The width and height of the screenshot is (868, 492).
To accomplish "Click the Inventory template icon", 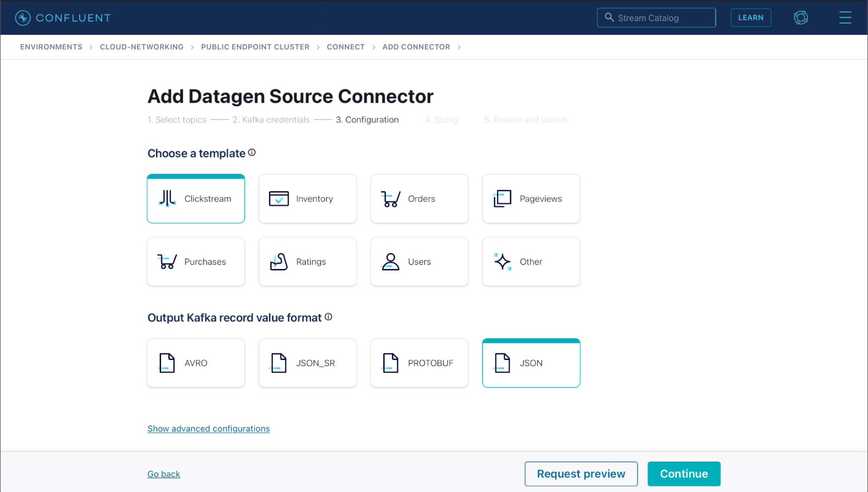I will tap(279, 199).
